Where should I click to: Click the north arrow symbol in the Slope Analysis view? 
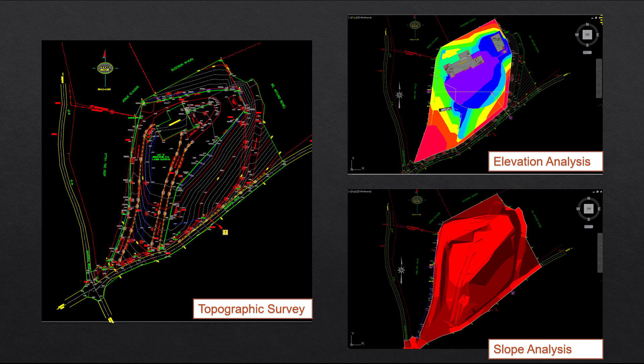pos(417,200)
